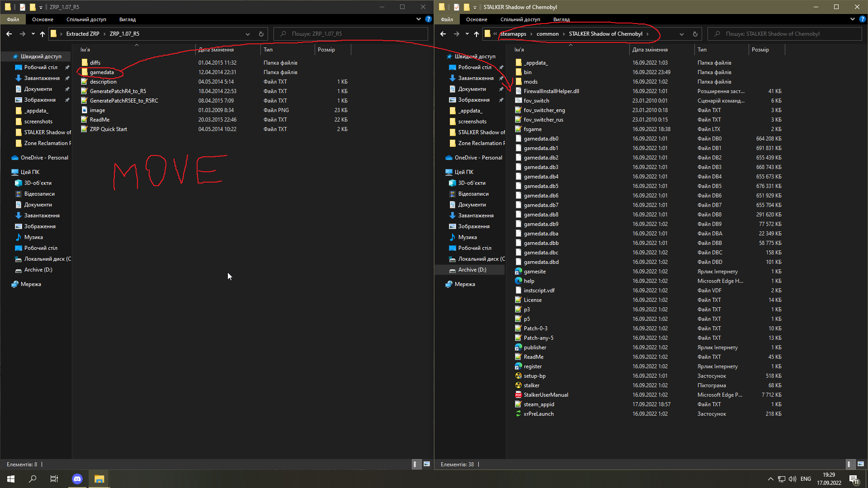Open help icon in ZRP window ribbon
868x488 pixels.
(428, 19)
